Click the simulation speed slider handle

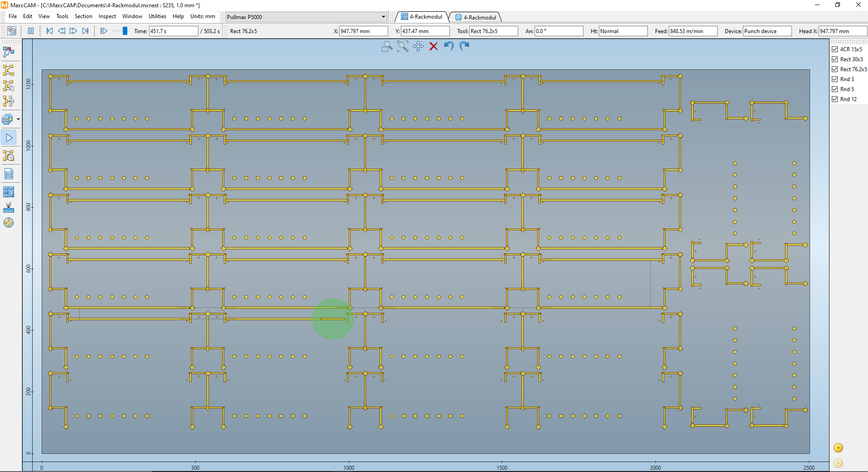[x=125, y=31]
